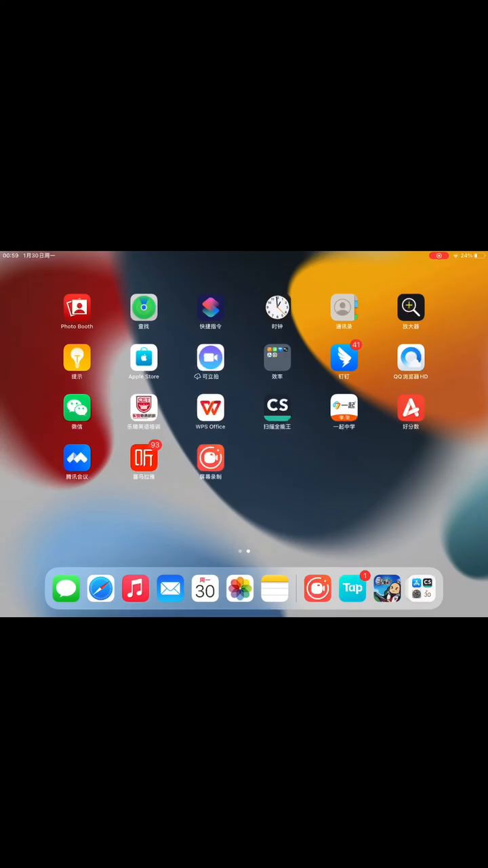This screenshot has height=868, width=488.
Task: Launch QQ浏览器 HD browser
Action: [411, 357]
